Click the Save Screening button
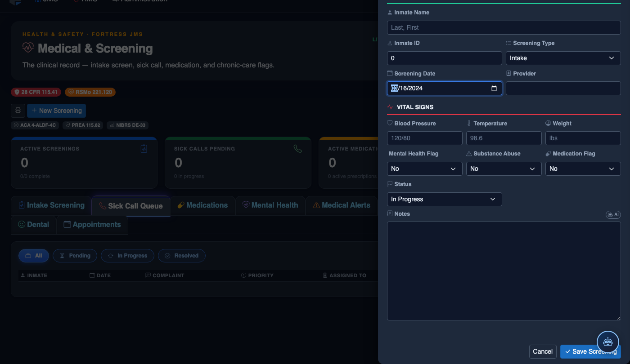Screen dimensions: 630x364 (x=590, y=351)
